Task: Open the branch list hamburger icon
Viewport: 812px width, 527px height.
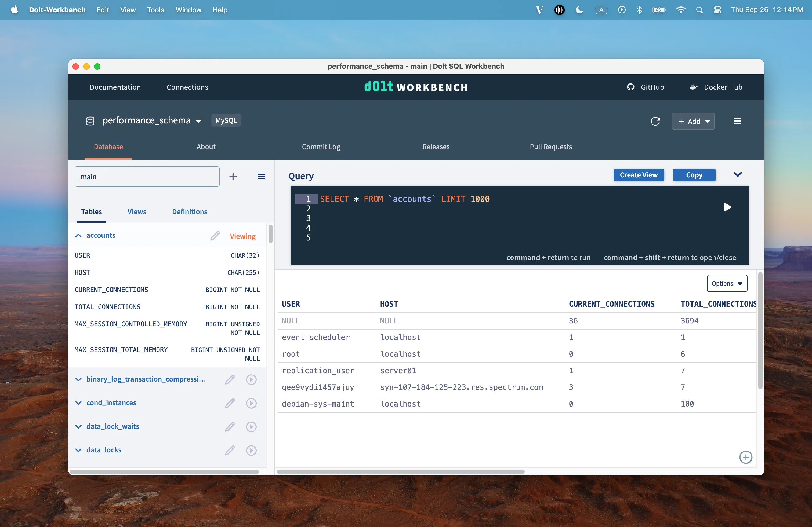Action: tap(261, 177)
